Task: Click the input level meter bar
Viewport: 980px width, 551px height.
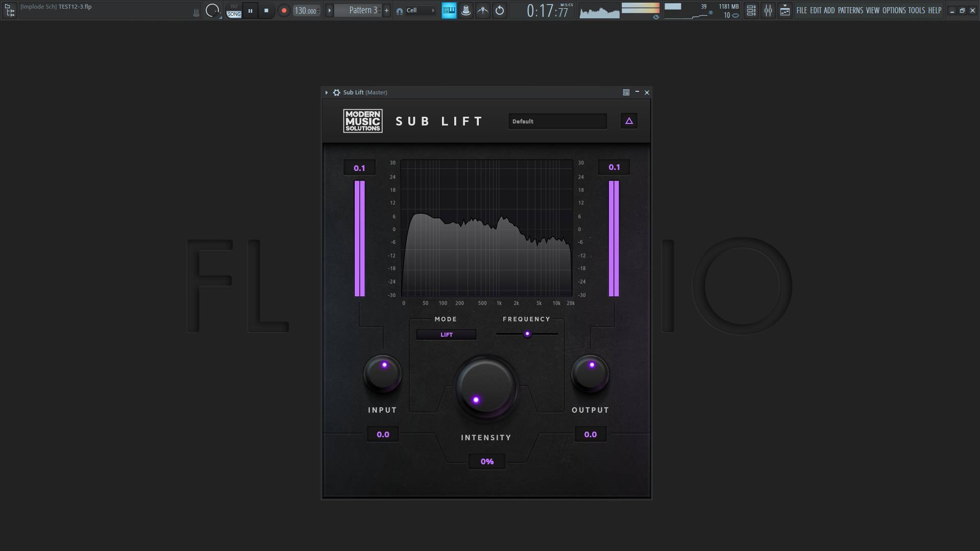Action: point(360,238)
